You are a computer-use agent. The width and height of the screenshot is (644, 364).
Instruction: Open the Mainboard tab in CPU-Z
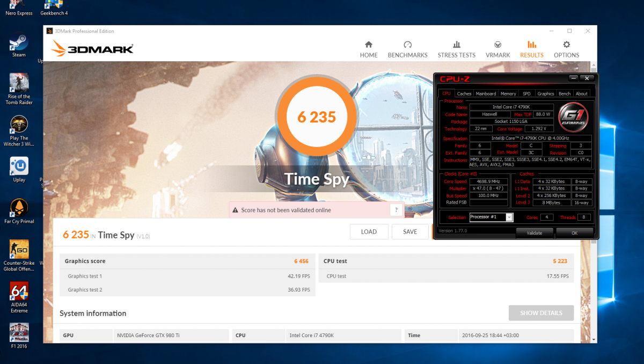[486, 93]
